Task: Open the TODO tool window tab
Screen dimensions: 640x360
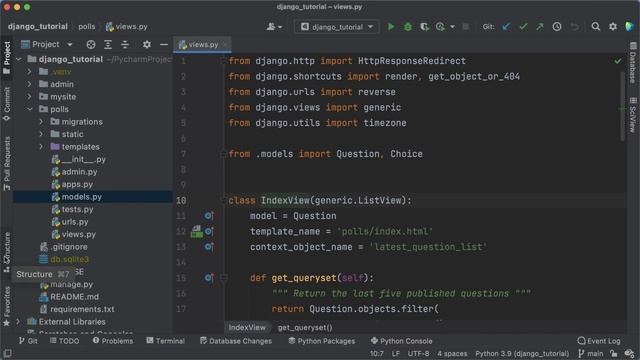Action: pyautogui.click(x=64, y=341)
